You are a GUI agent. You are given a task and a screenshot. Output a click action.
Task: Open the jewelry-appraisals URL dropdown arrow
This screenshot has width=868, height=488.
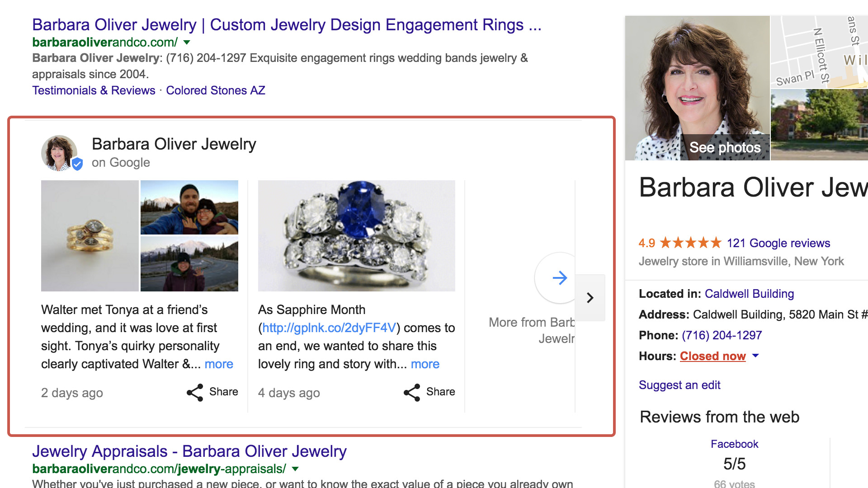coord(295,469)
